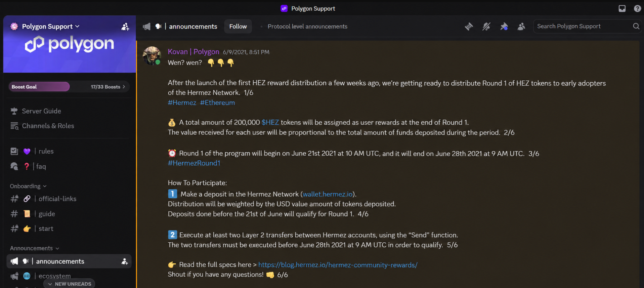Go to the official-links channel
The image size is (644, 288).
pos(69,199)
